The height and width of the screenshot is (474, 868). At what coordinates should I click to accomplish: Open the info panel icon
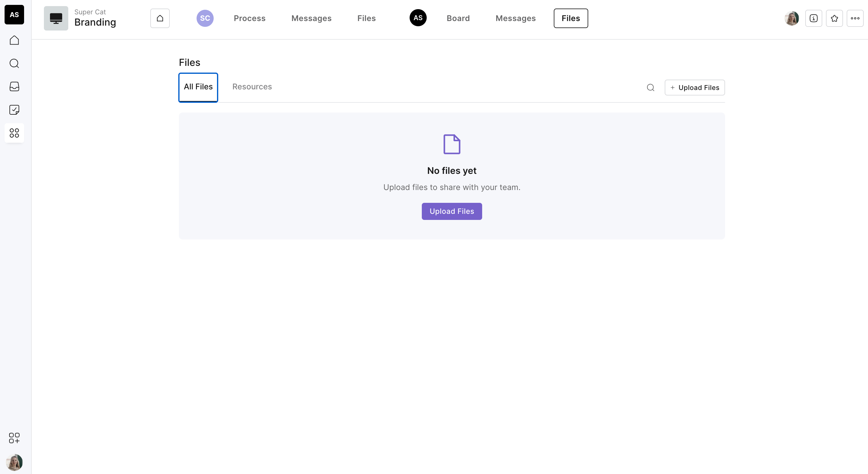[x=813, y=18]
